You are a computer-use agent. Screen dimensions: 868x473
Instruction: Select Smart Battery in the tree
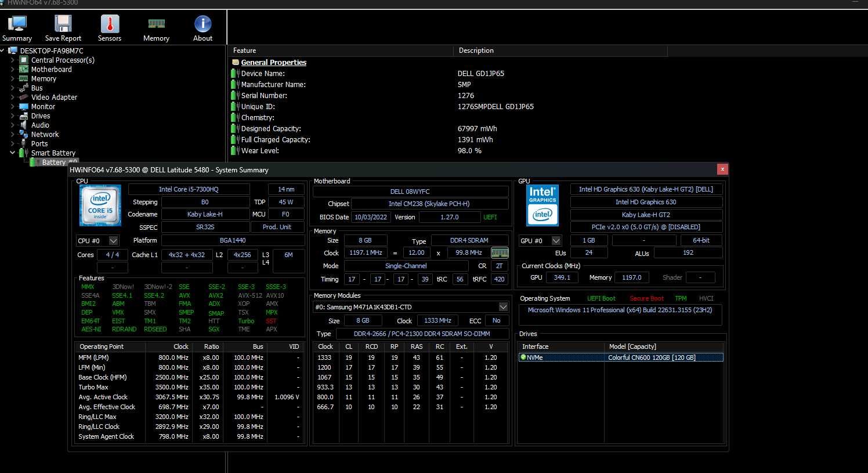point(53,153)
